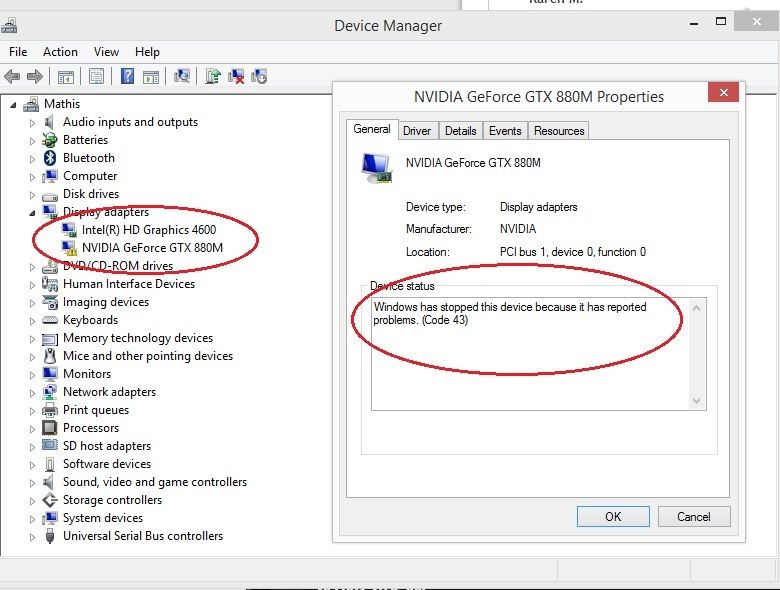Viewport: 780px width, 590px height.
Task: Click the Audio inputs and outputs speaker icon
Action: click(x=49, y=122)
